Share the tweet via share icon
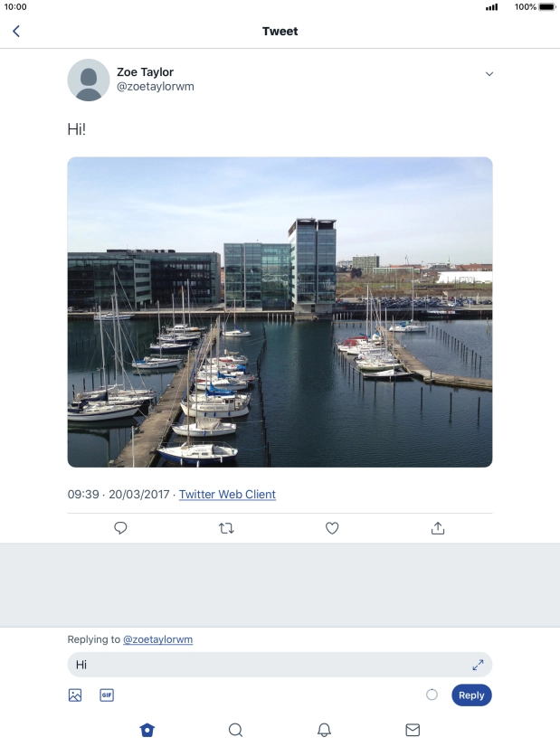The height and width of the screenshot is (747, 560). click(438, 528)
